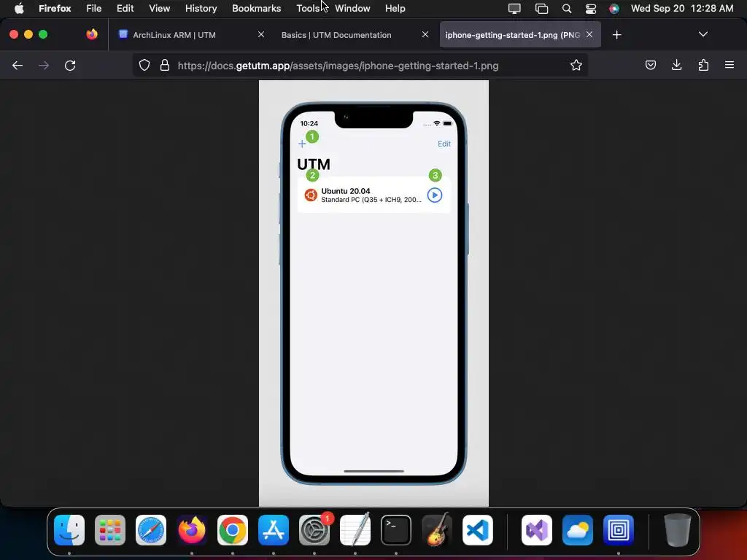Open the Firefox hamburger application menu
Screen dimensions: 747x560
point(729,65)
